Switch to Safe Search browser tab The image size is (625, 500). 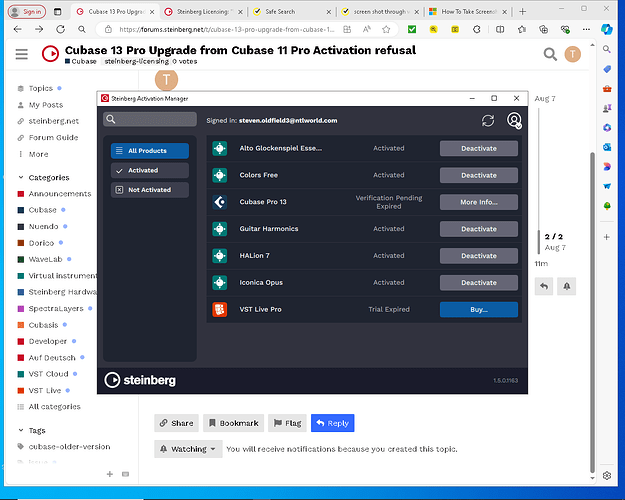[x=292, y=12]
